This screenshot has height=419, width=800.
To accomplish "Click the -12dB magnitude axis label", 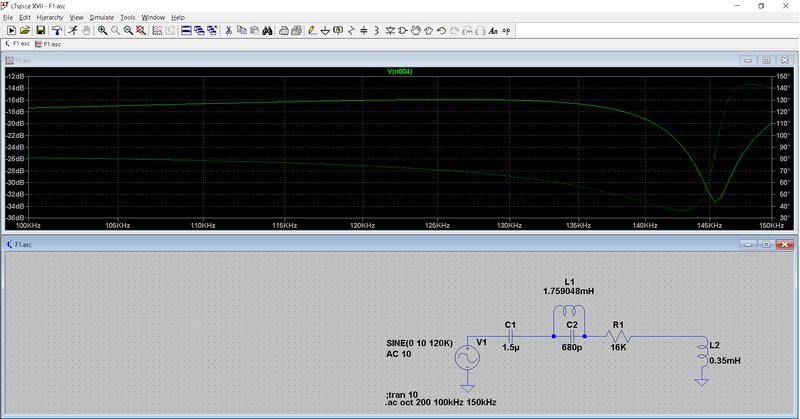I will tap(15, 76).
